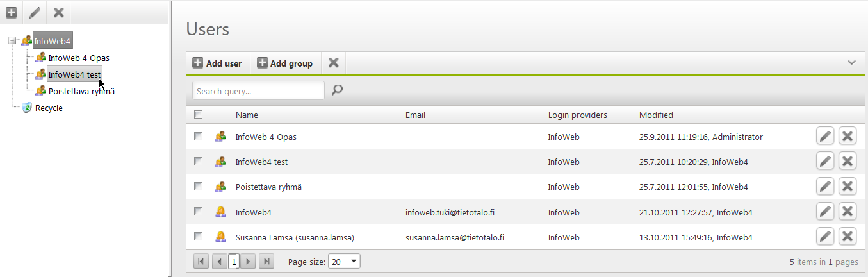Click the delete X icon above the tree
The image size is (868, 277).
58,12
